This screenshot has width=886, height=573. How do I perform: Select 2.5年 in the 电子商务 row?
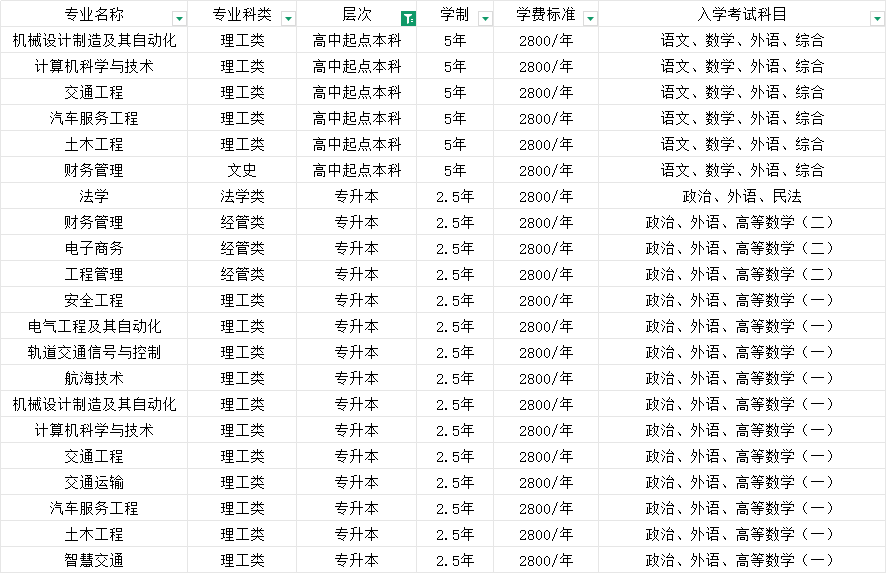[x=455, y=248]
